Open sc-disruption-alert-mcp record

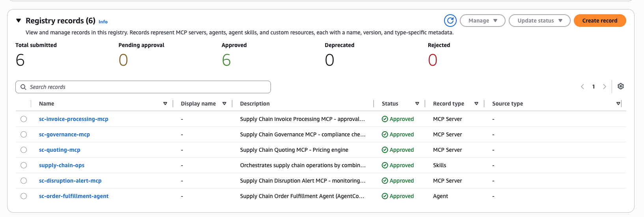tap(70, 181)
